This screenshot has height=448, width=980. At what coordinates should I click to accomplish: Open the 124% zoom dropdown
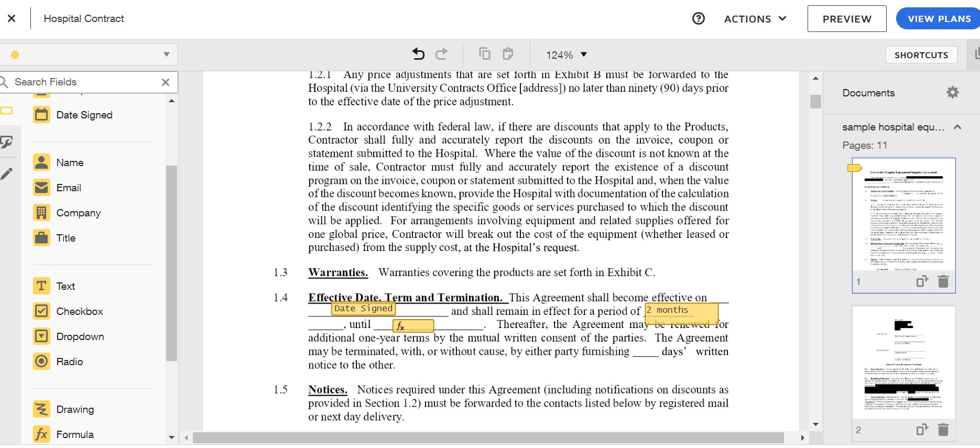pyautogui.click(x=567, y=54)
